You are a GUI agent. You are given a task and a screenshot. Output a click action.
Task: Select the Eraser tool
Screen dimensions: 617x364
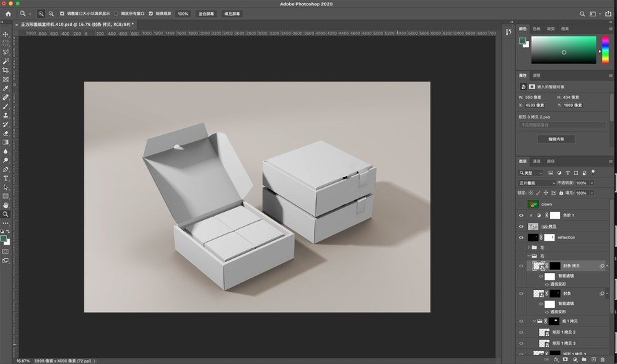pyautogui.click(x=5, y=134)
